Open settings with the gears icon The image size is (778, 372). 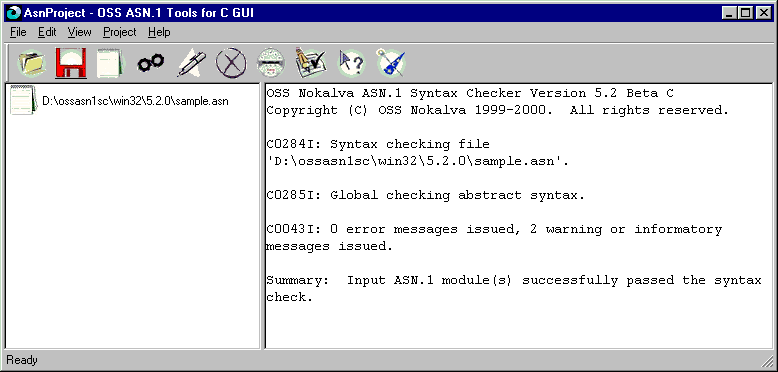point(151,63)
